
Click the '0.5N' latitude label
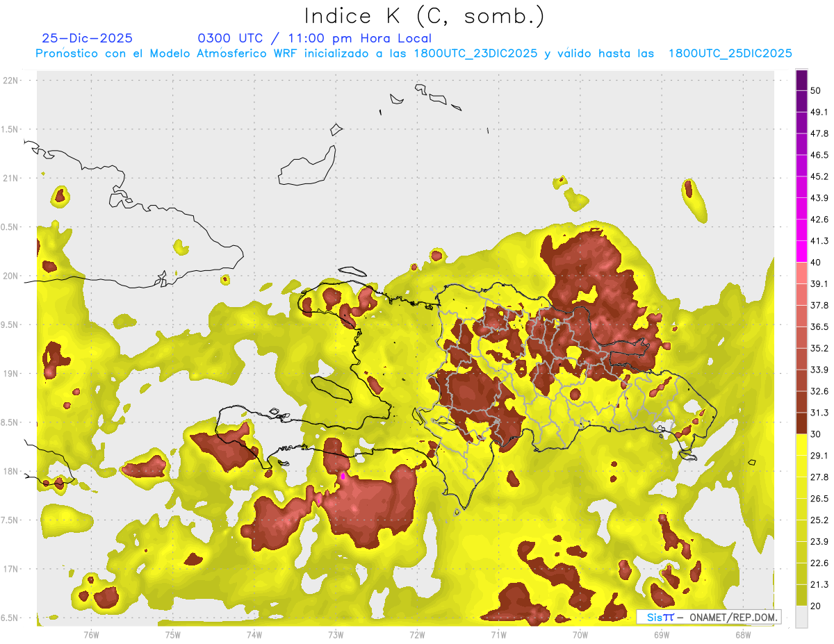(x=10, y=227)
